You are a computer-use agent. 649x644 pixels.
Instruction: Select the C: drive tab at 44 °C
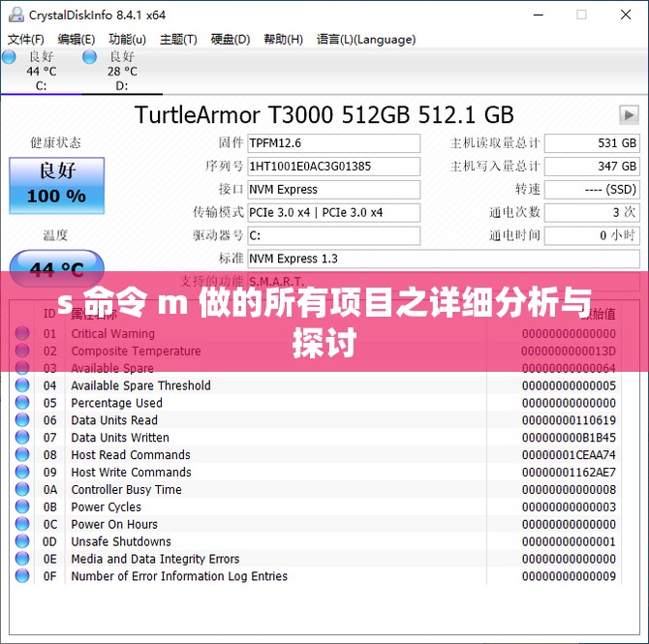point(41,71)
